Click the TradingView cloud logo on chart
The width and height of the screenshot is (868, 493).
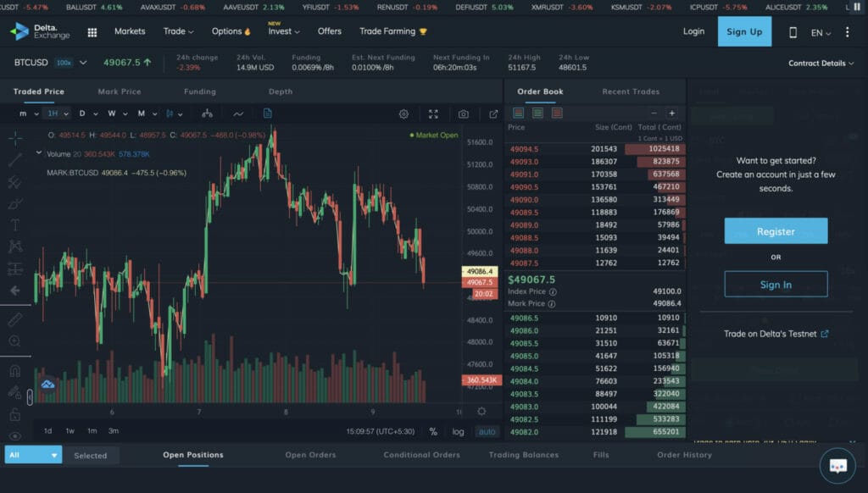click(47, 384)
